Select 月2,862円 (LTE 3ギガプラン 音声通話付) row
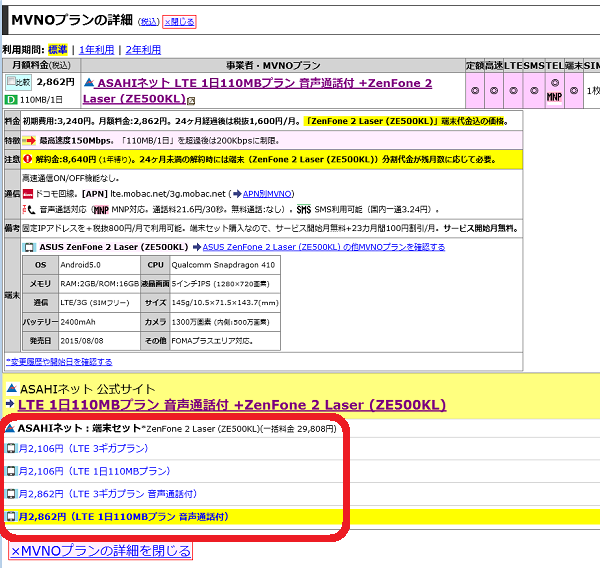 (108, 494)
